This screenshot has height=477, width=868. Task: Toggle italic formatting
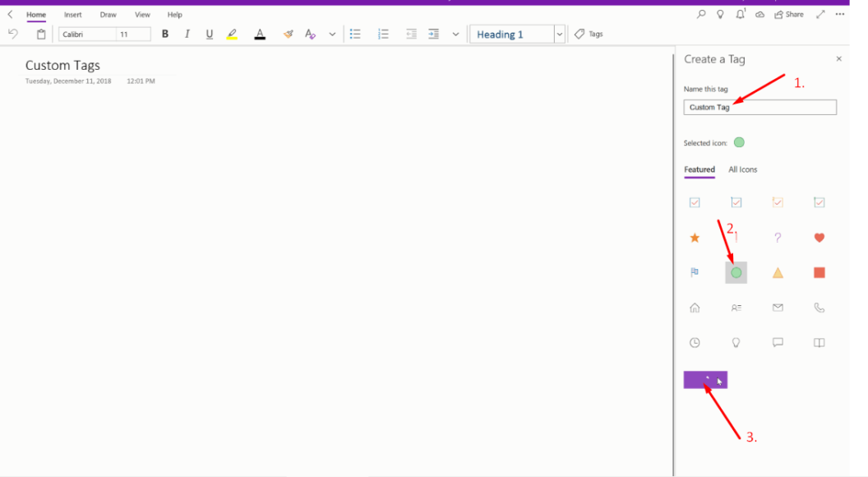click(x=187, y=34)
